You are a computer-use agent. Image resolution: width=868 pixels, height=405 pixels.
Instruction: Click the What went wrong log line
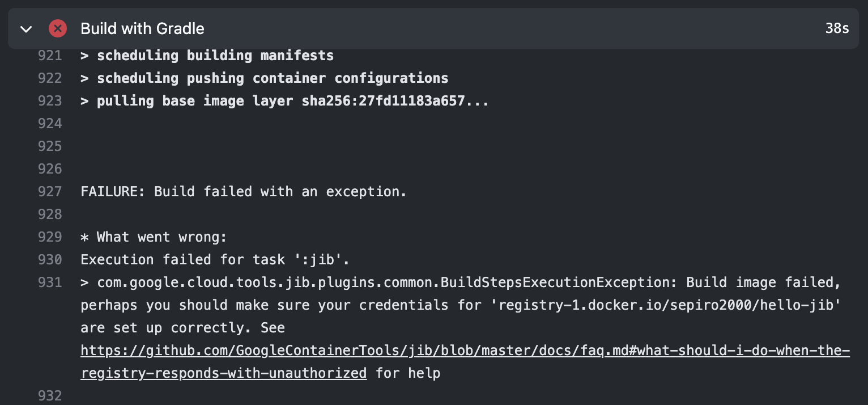coord(154,237)
